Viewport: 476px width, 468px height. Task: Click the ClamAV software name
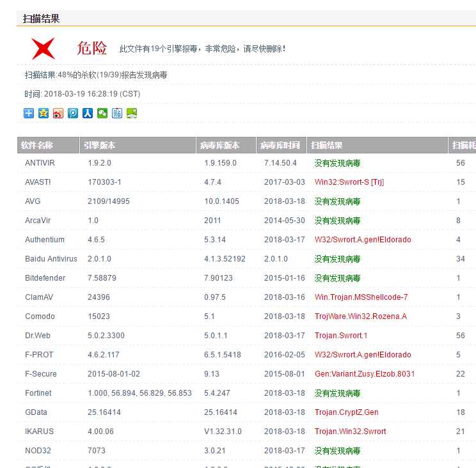tap(39, 297)
